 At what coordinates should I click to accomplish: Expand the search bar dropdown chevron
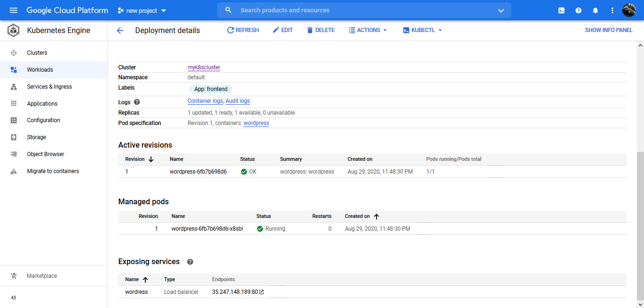501,10
